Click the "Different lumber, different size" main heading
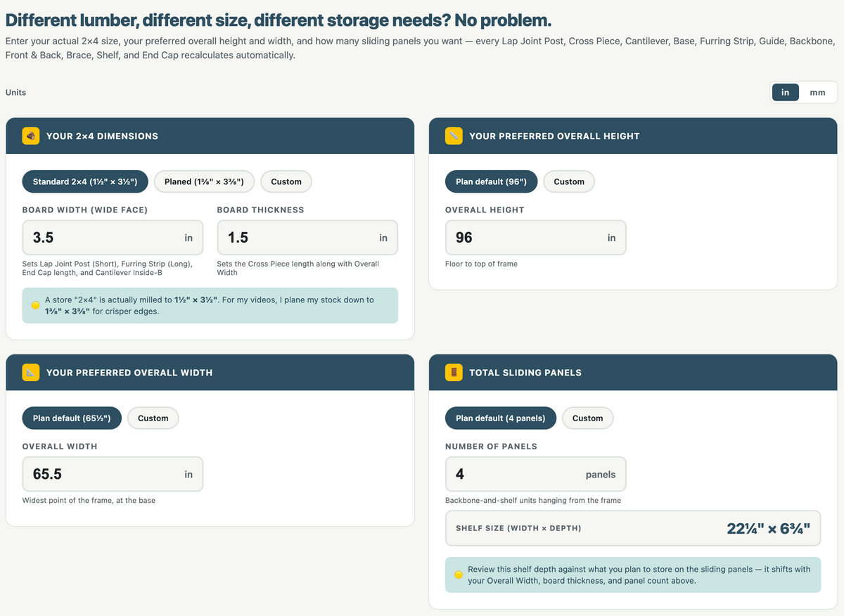 click(279, 20)
